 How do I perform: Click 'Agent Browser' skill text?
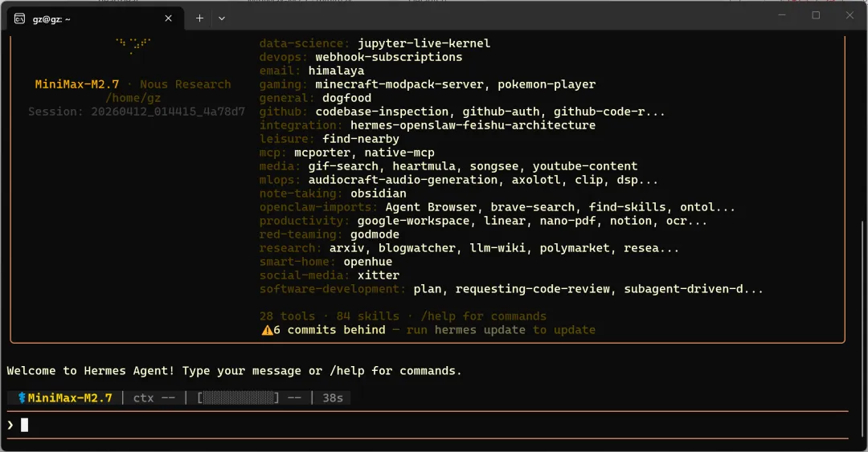tap(431, 207)
